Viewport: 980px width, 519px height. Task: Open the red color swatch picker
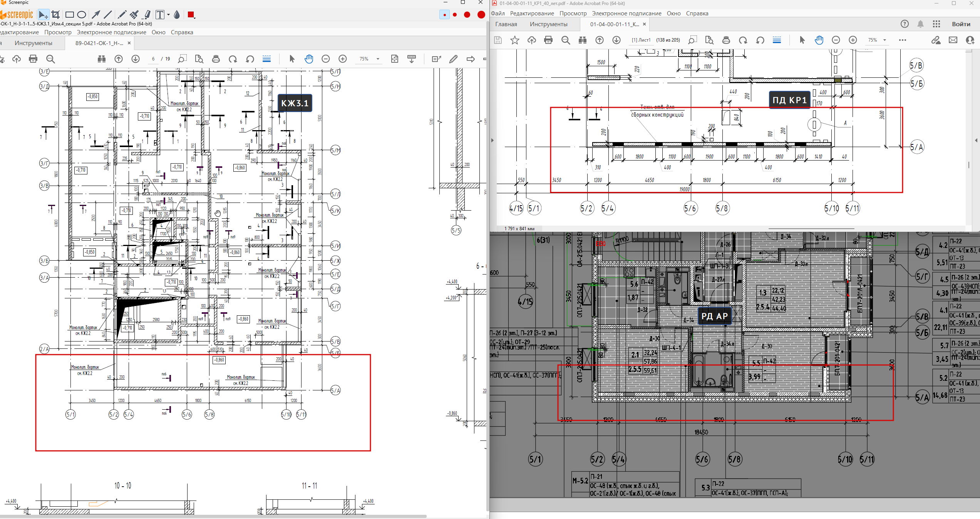[x=191, y=15]
